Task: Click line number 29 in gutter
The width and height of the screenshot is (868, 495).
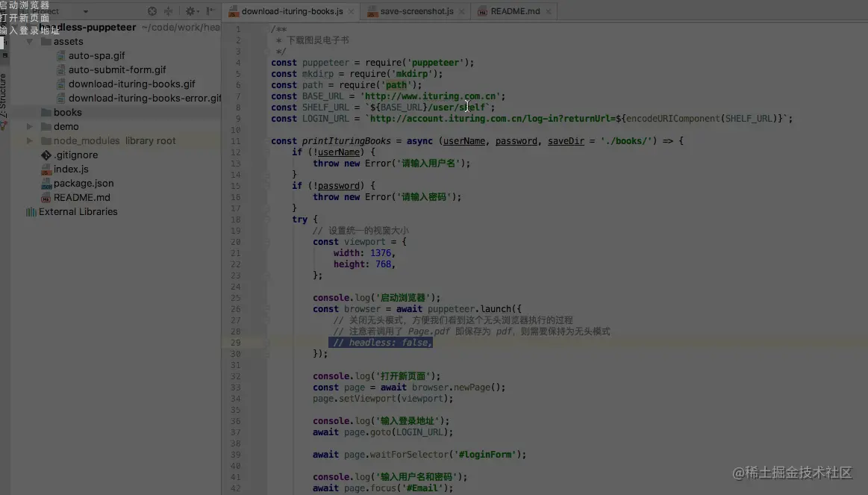Action: (235, 343)
